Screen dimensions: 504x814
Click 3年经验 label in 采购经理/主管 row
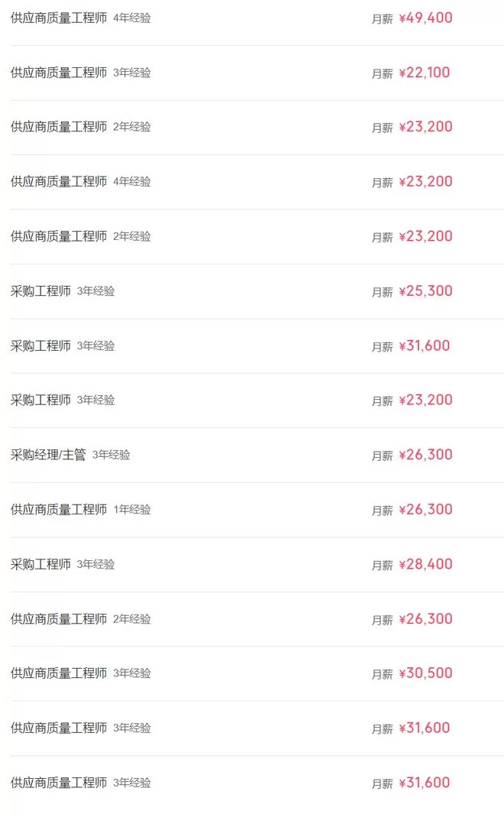111,455
